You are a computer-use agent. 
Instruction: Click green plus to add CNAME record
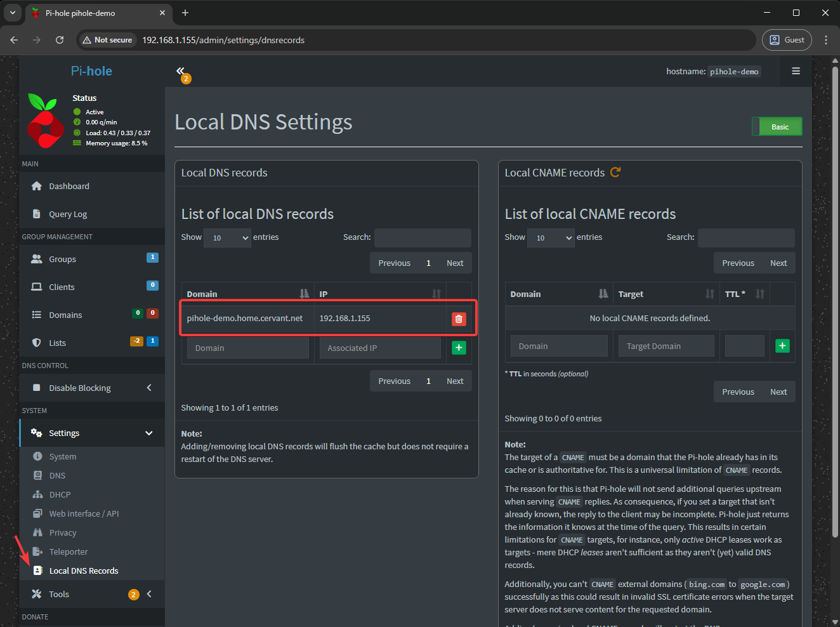coord(782,346)
